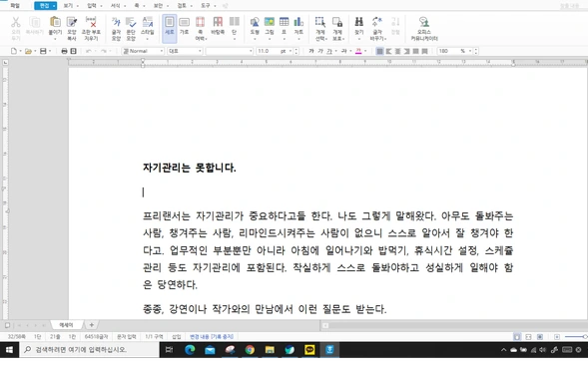Expand the Find (찾기) dropdown arrow
This screenshot has width=588, height=368.
pyautogui.click(x=359, y=39)
